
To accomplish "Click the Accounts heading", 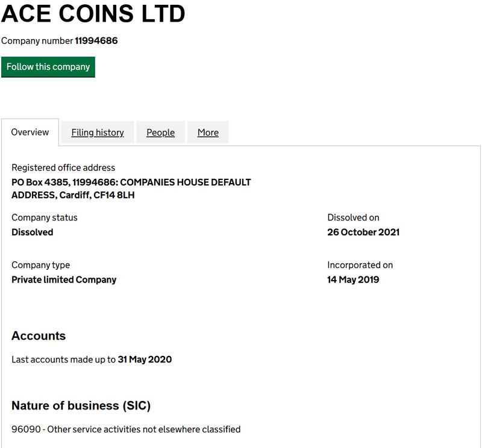I will 39,336.
